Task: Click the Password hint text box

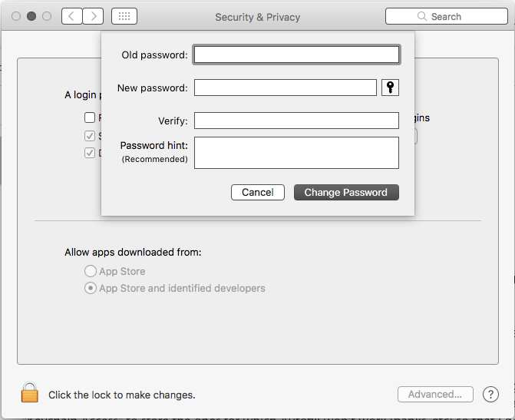Action: 296,152
